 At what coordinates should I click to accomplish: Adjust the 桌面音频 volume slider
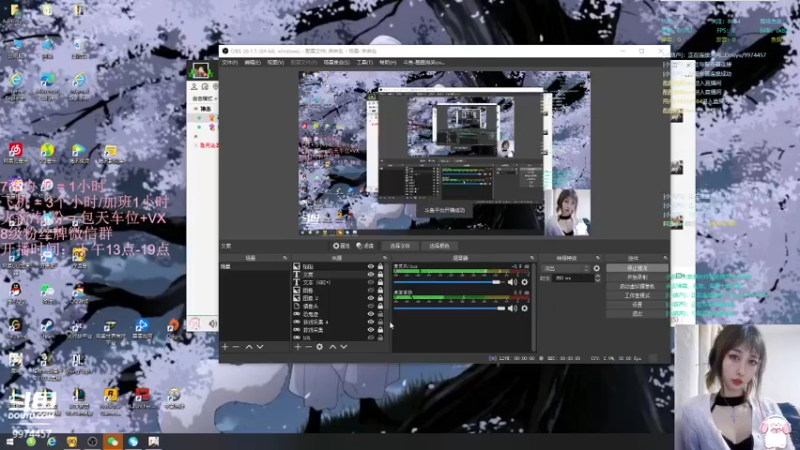tap(449, 308)
